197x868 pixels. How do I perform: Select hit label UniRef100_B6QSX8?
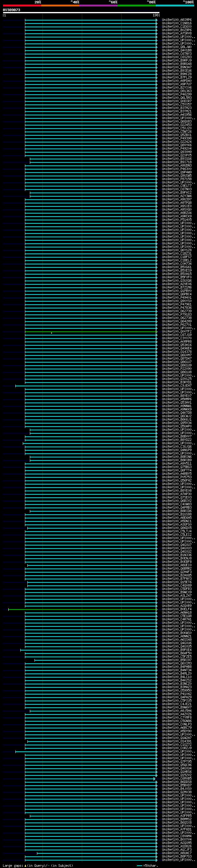[177, 823]
